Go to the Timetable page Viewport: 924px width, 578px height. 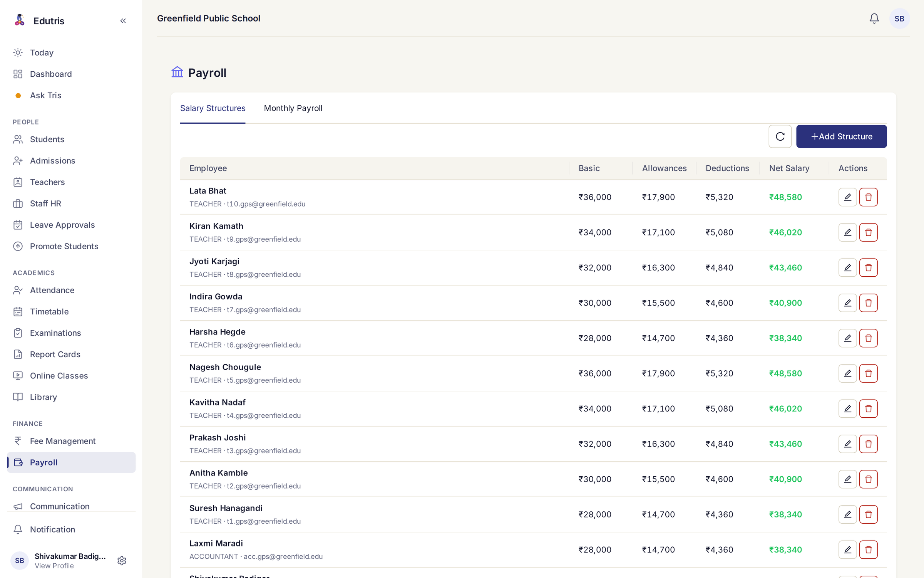click(71, 312)
